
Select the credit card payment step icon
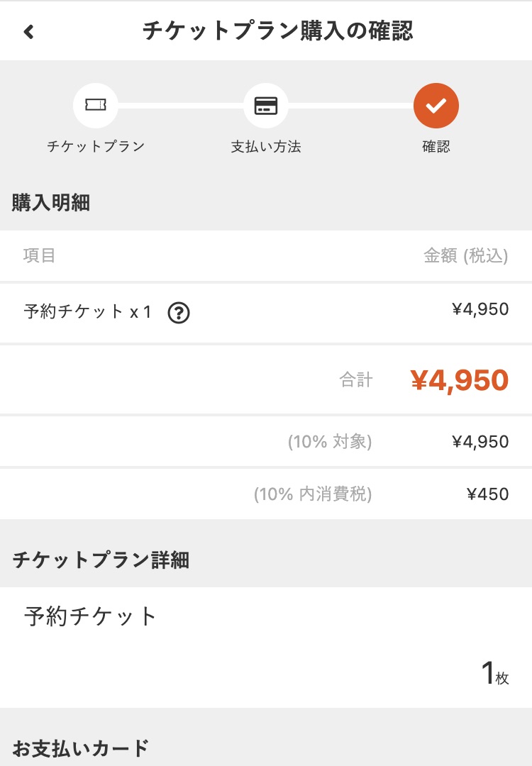click(266, 106)
